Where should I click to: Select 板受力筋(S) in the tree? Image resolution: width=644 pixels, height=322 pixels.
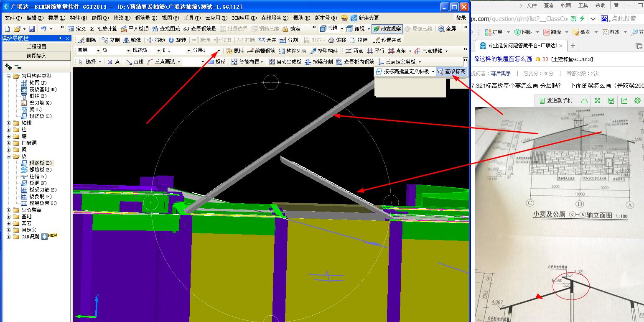[x=43, y=190]
